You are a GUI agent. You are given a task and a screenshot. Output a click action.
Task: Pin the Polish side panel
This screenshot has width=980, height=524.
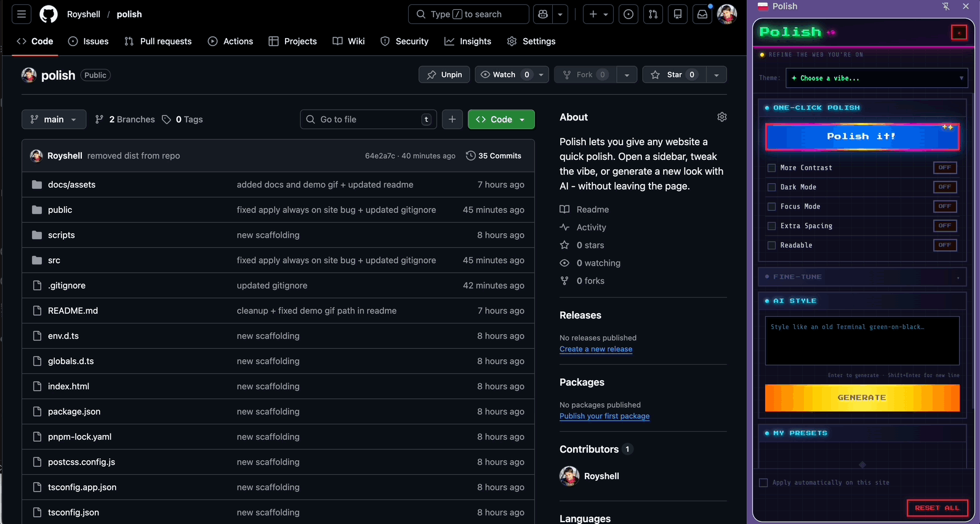(946, 6)
